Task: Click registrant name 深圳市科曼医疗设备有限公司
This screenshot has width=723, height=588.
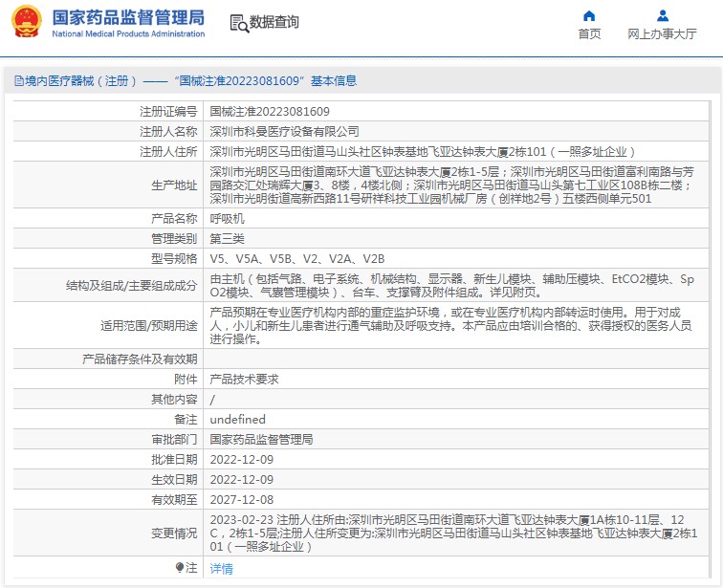Action: coord(284,132)
